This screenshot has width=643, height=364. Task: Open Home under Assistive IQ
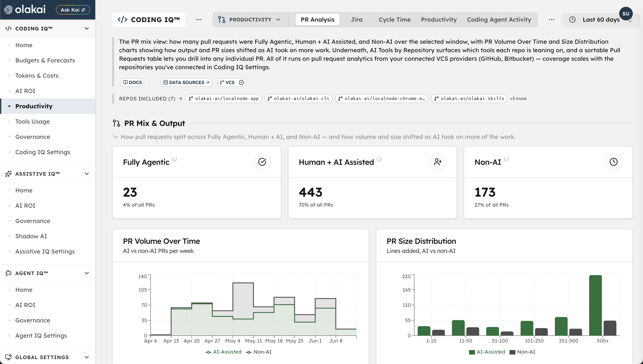(x=24, y=190)
